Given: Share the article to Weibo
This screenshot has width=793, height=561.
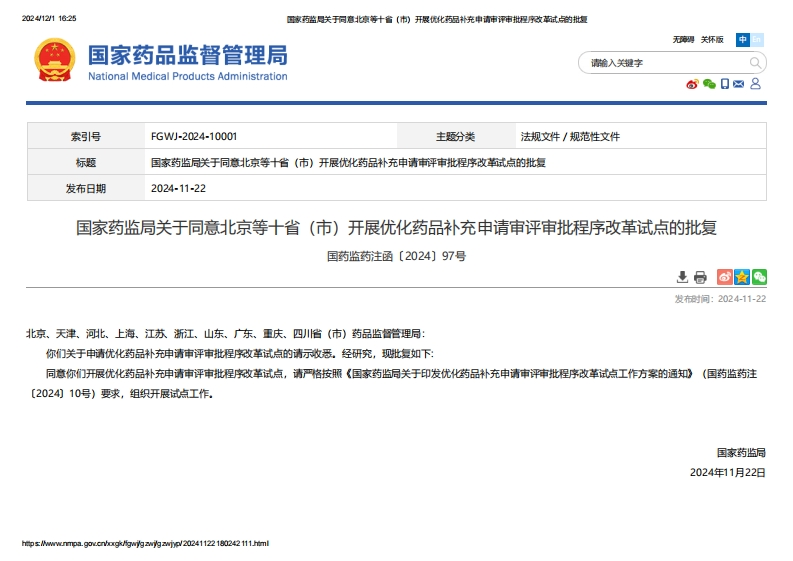Looking at the screenshot, I should click(725, 277).
